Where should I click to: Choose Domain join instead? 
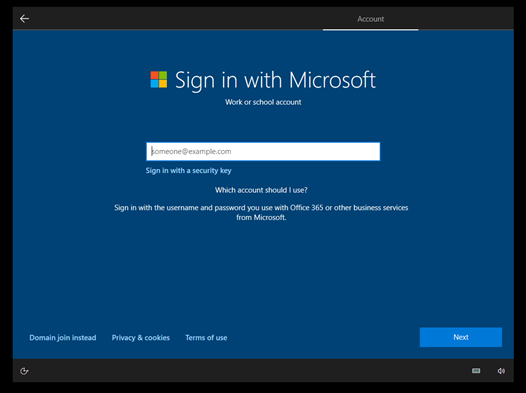(63, 338)
